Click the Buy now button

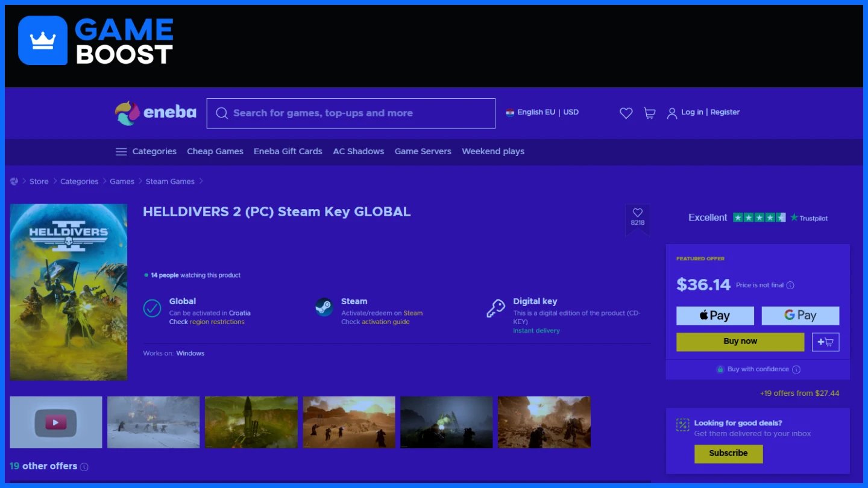point(740,342)
